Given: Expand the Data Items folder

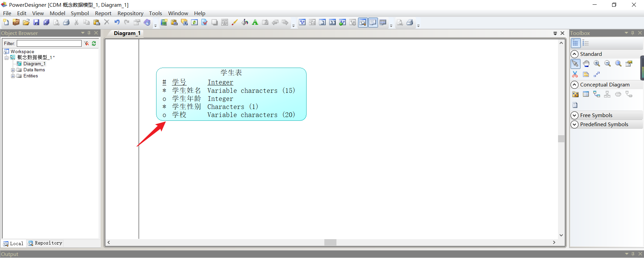Looking at the screenshot, I should click(x=13, y=70).
